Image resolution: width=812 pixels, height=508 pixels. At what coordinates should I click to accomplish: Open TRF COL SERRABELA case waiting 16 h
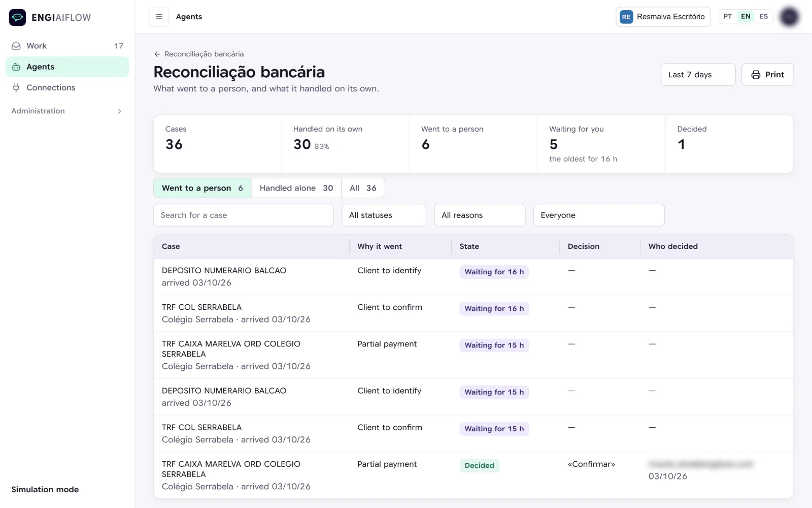point(473,313)
